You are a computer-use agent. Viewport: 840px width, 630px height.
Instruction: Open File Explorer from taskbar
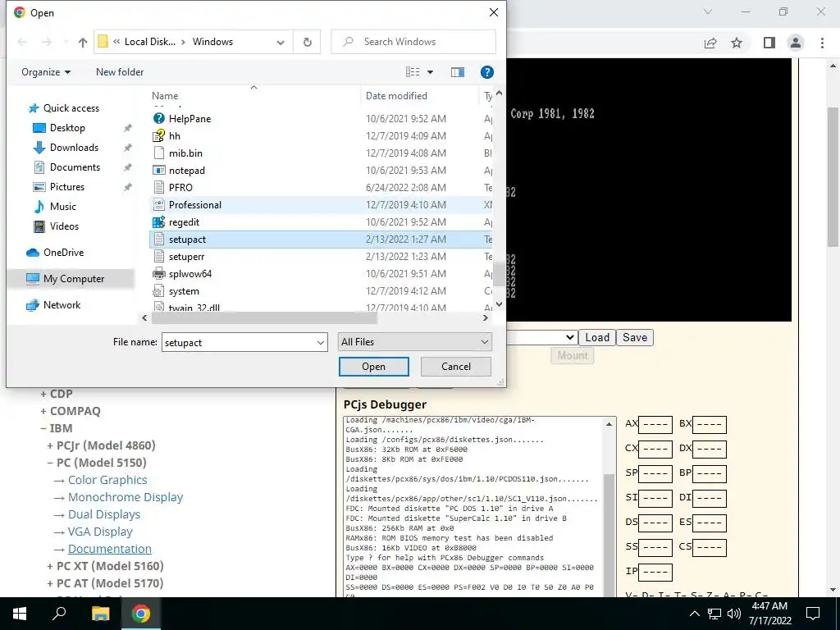point(100,614)
